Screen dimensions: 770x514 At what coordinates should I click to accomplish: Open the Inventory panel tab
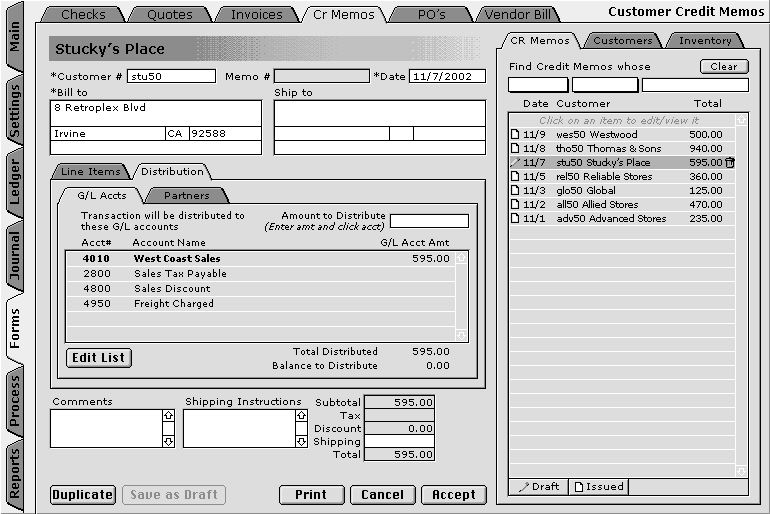tap(705, 41)
